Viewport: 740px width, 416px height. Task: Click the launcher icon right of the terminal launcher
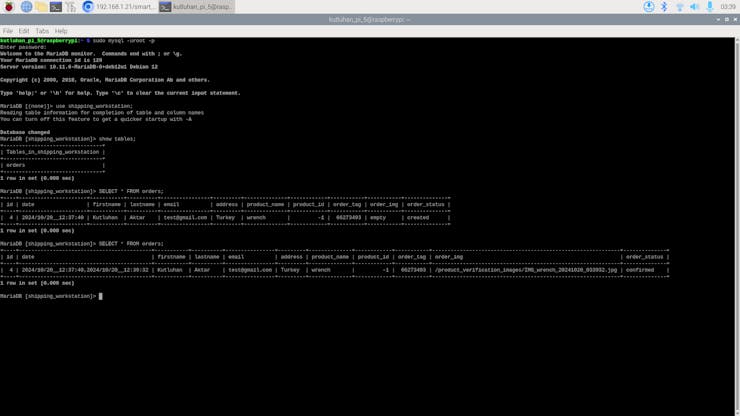[x=71, y=7]
